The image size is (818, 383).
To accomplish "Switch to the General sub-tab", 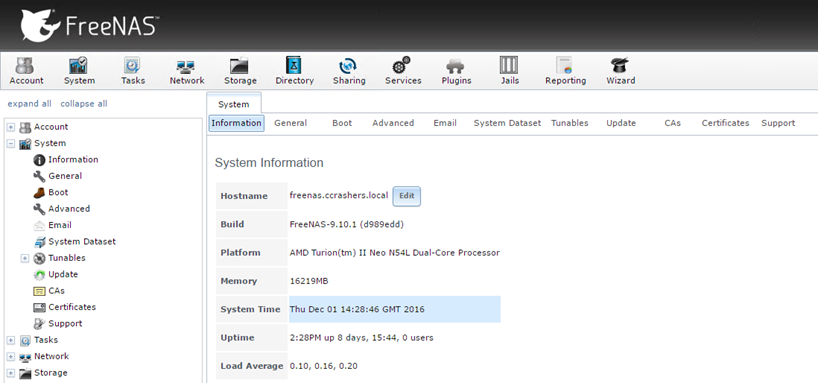I will click(291, 123).
